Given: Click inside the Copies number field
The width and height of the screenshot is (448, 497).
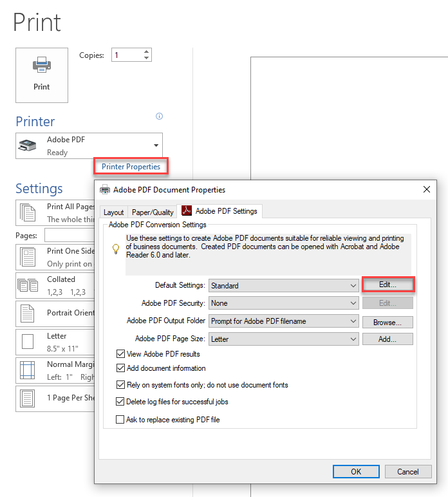Looking at the screenshot, I should [127, 55].
